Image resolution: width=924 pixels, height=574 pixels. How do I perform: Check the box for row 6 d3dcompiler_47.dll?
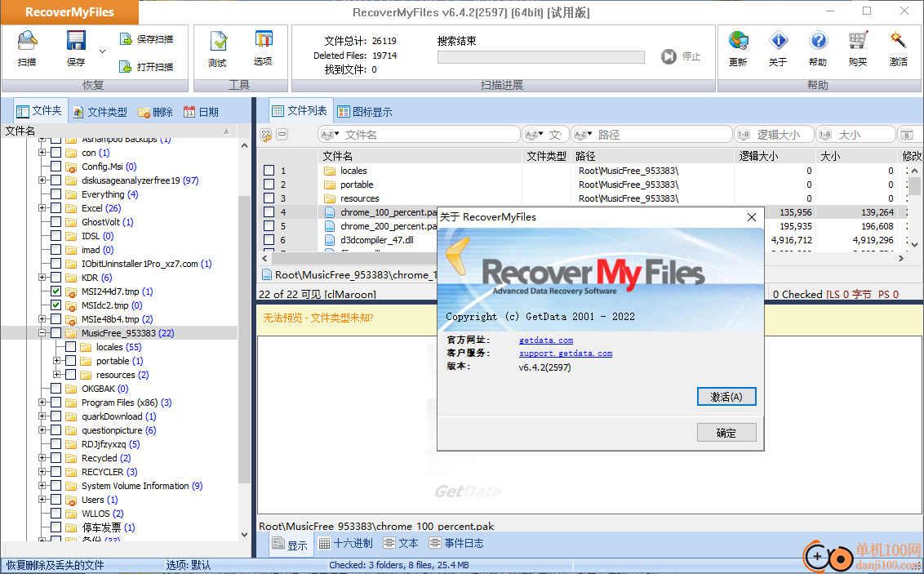coord(269,240)
